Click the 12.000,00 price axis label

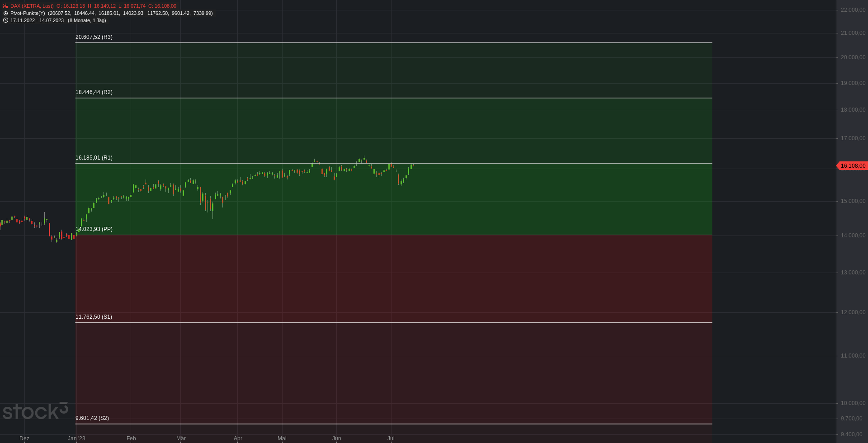pyautogui.click(x=853, y=312)
